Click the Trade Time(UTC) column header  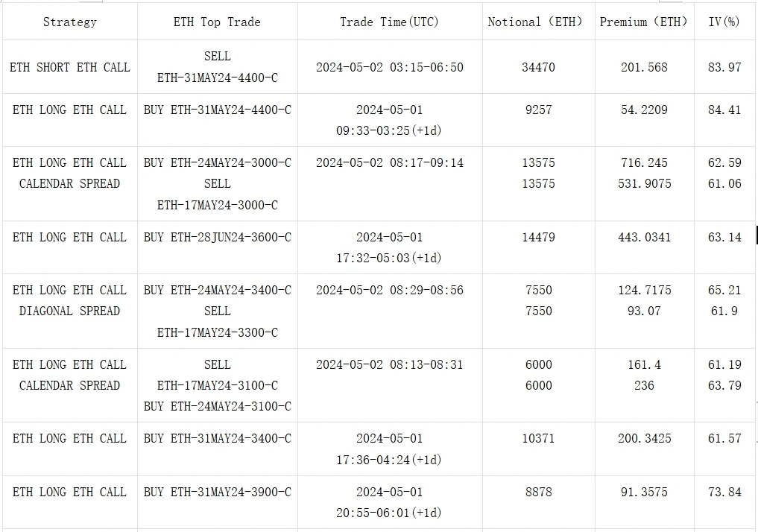[x=389, y=22]
